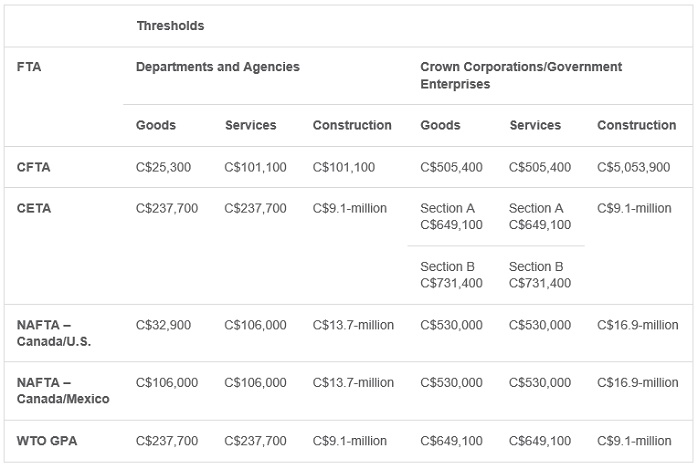This screenshot has height=469, width=698.
Task: Click the NAFTA – Canada/Mexico row label
Action: click(63, 391)
